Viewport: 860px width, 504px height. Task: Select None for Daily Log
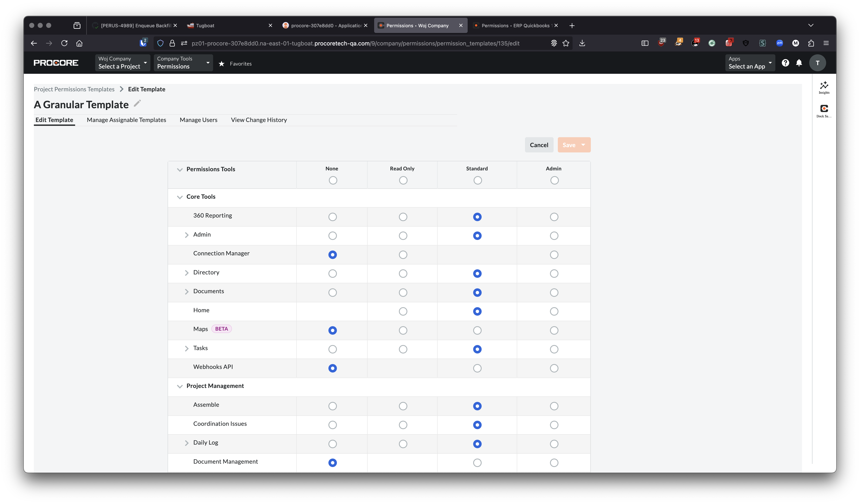[x=332, y=444]
